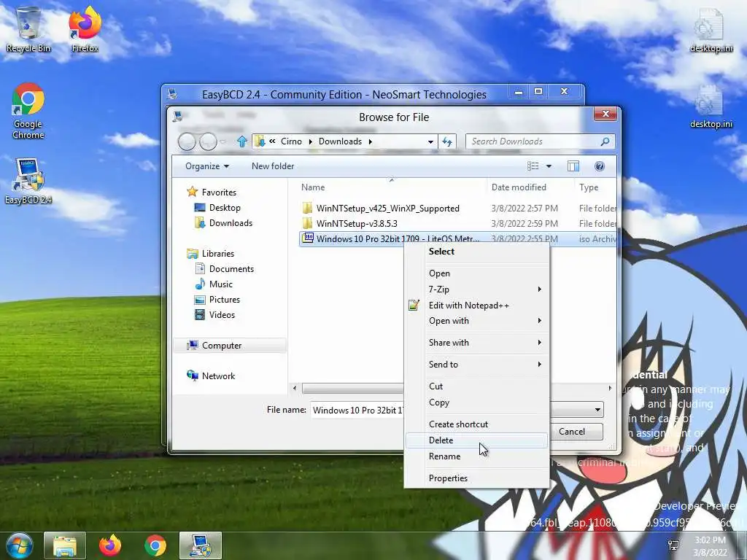Choose Open in the context menu
This screenshot has width=747, height=560.
click(477, 273)
